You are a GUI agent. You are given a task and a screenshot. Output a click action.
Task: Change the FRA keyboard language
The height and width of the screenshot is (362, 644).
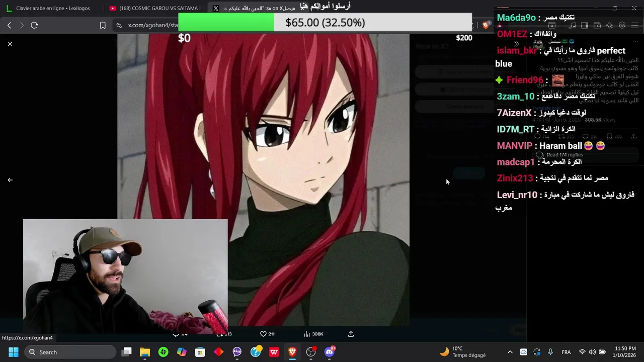click(x=566, y=352)
